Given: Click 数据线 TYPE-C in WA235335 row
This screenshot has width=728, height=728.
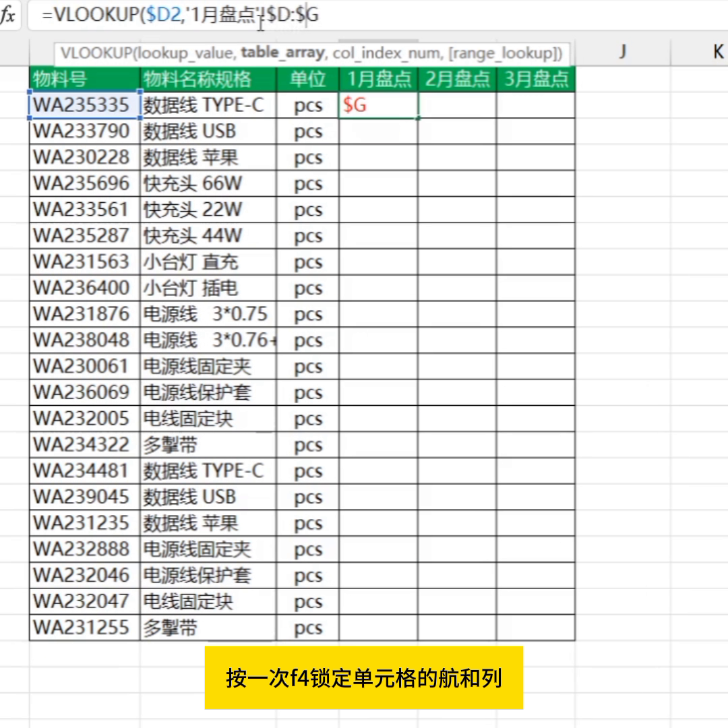Looking at the screenshot, I should [x=208, y=105].
